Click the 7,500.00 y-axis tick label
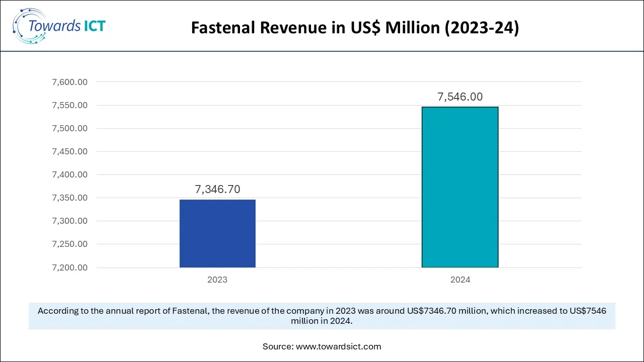This screenshot has height=362, width=644. click(70, 128)
